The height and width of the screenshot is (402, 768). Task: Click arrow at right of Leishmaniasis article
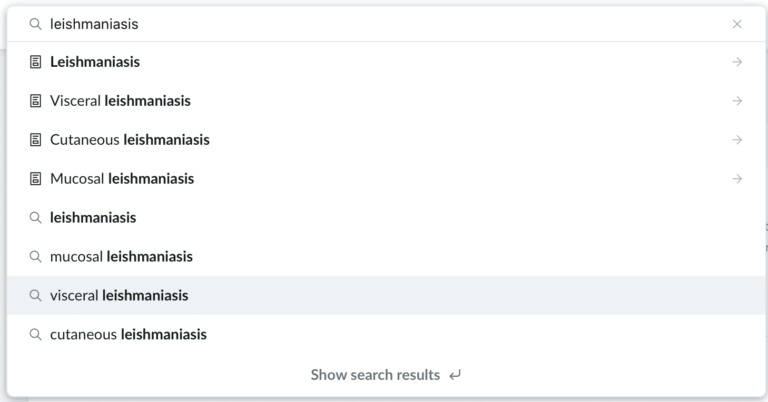737,62
